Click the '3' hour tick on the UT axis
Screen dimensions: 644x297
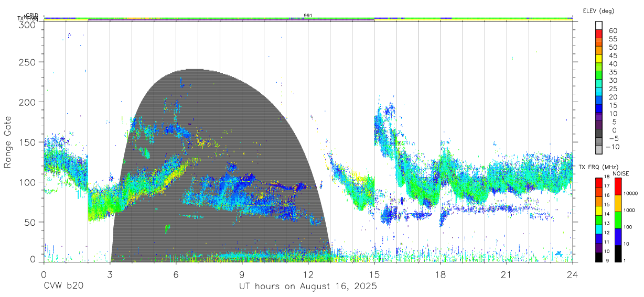coord(110,274)
